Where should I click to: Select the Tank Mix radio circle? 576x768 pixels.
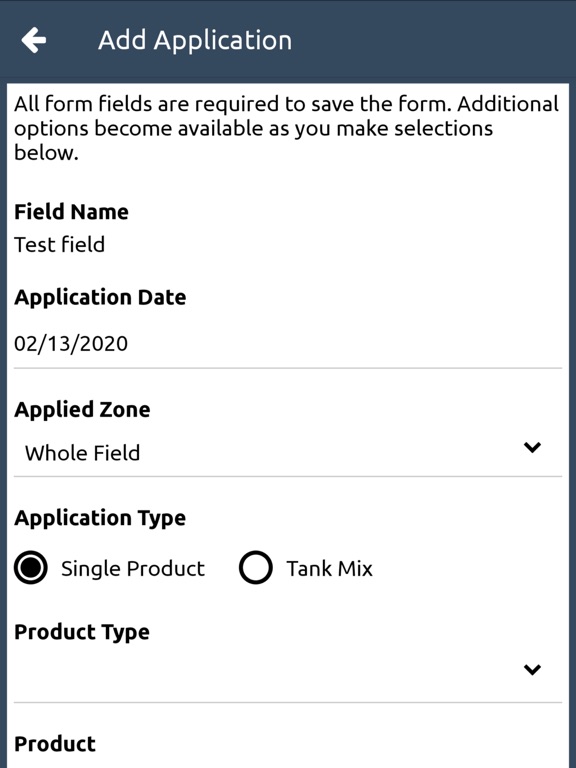(255, 568)
